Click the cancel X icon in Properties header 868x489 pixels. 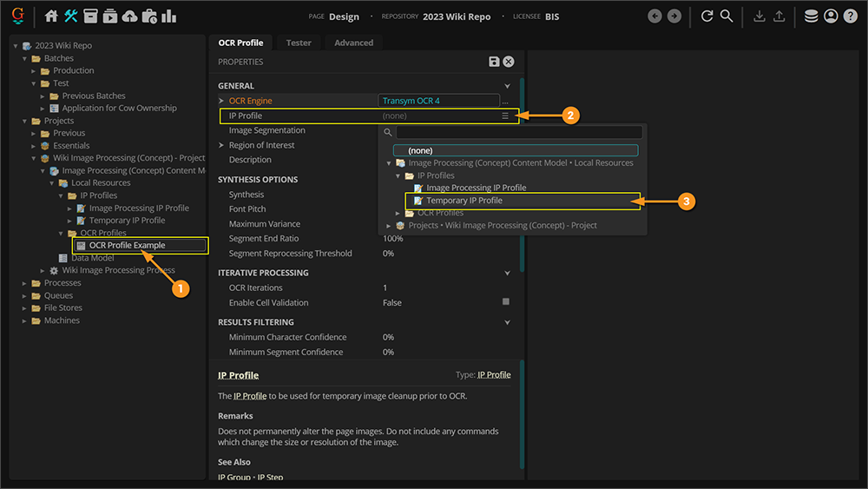click(x=509, y=62)
